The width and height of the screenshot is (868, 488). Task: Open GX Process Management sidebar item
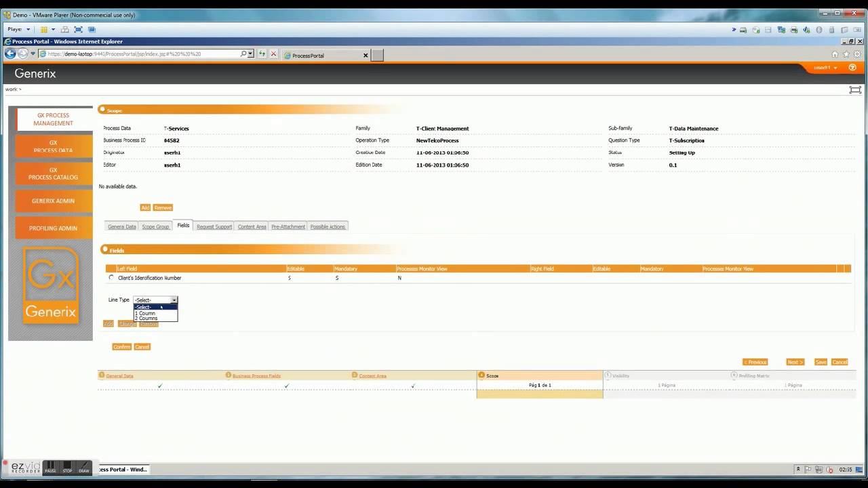[x=54, y=119]
